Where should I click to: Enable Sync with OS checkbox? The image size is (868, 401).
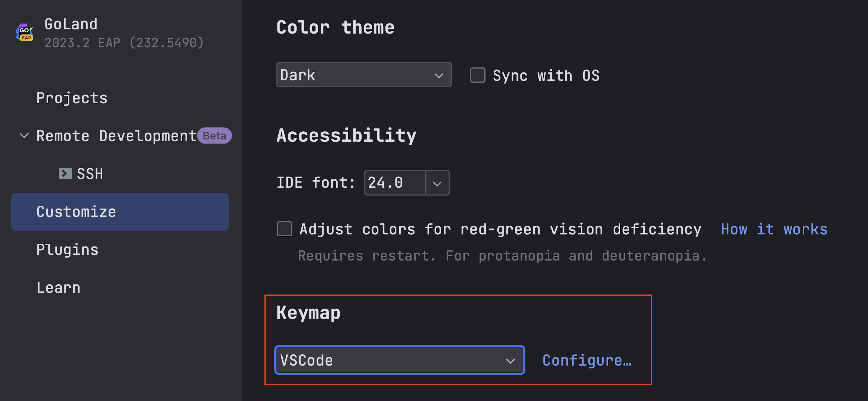click(x=477, y=75)
